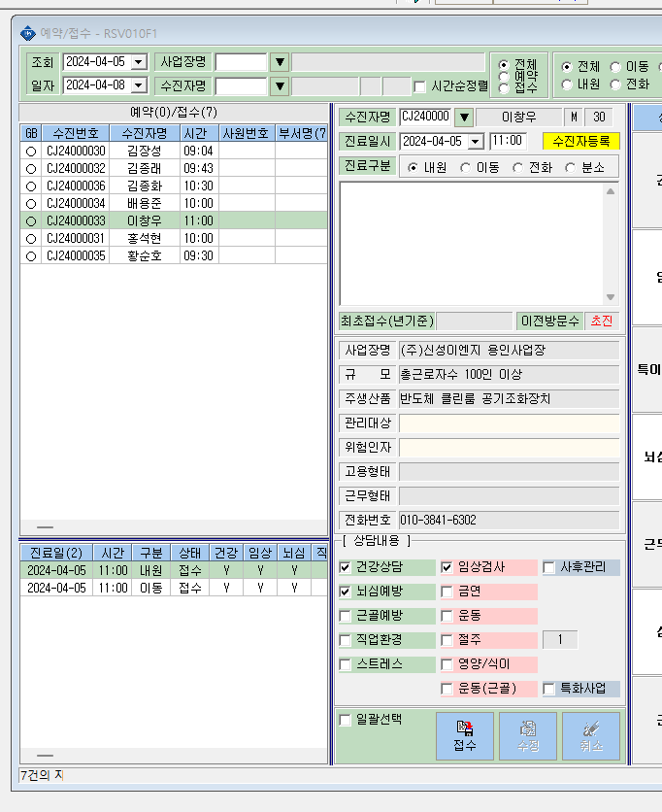Select the row for patient 김장성

tap(174, 151)
